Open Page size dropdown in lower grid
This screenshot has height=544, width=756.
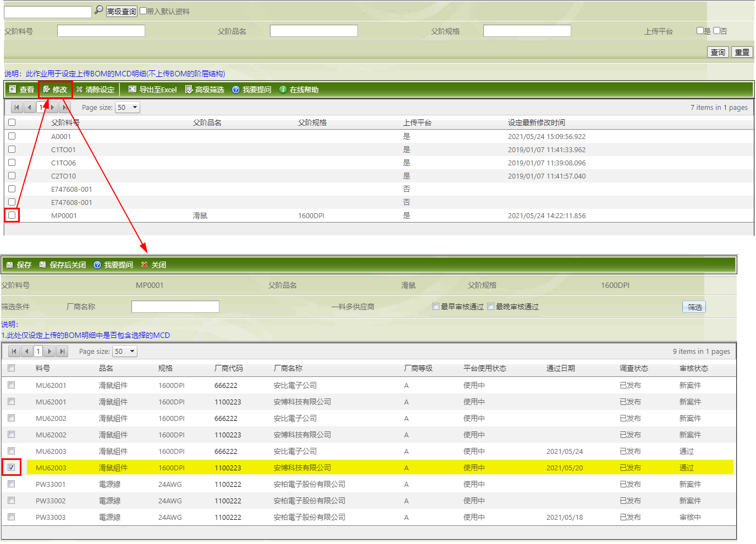point(125,351)
